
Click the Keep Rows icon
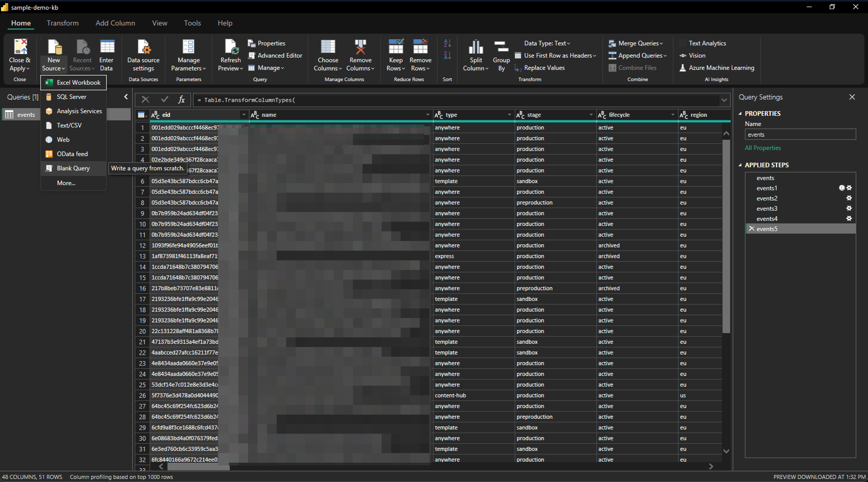(x=396, y=47)
